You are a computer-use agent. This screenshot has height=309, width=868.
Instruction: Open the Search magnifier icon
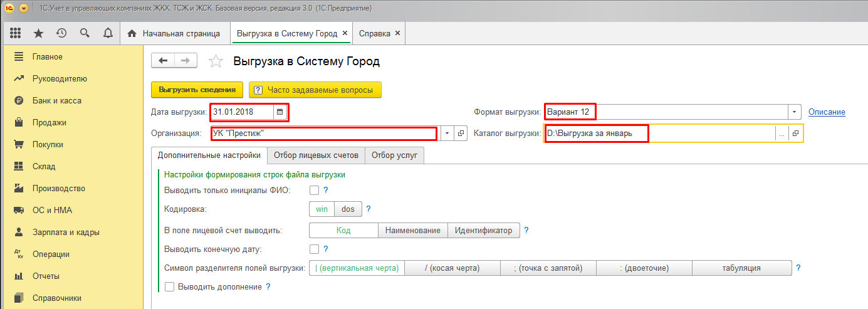85,33
